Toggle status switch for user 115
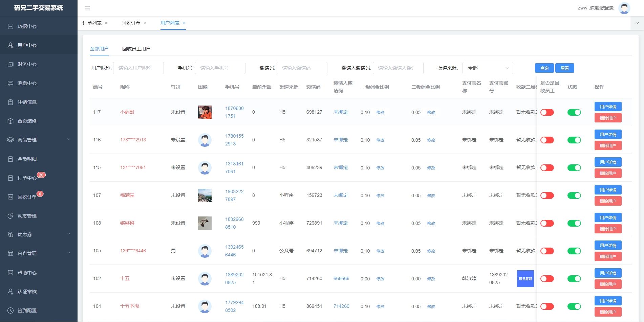The image size is (644, 322). click(x=574, y=168)
